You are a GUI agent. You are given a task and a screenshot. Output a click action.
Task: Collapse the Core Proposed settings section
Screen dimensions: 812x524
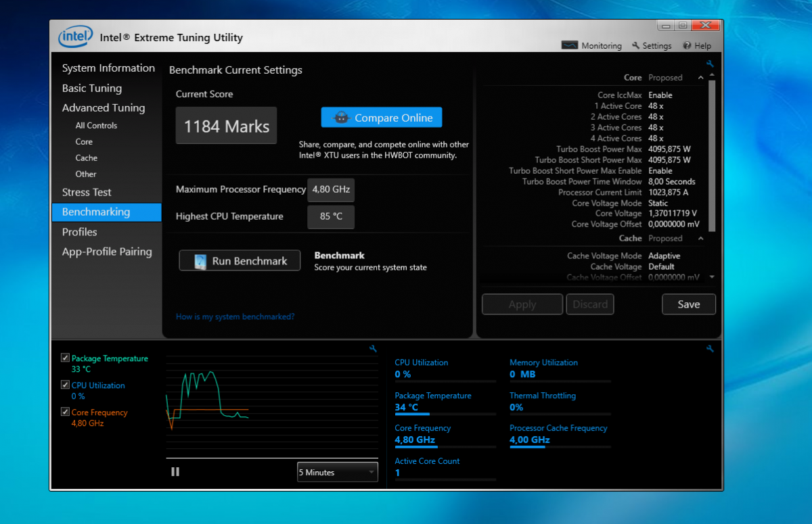(x=700, y=78)
